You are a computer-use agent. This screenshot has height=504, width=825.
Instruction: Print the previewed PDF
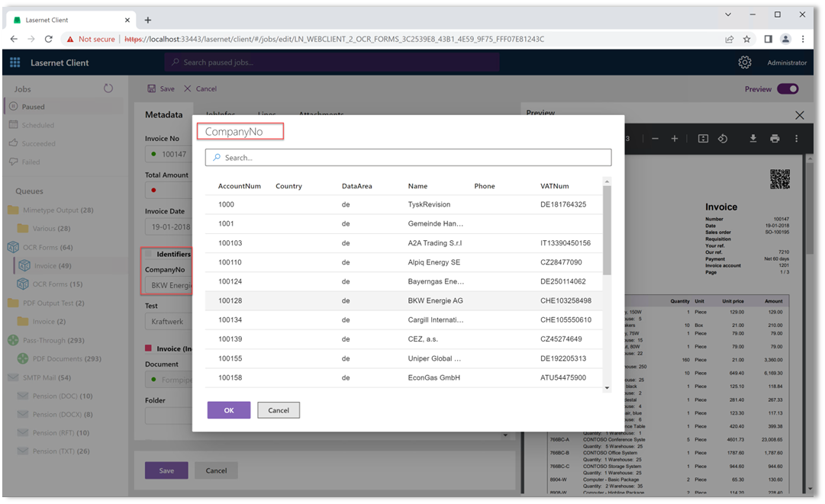click(x=775, y=139)
